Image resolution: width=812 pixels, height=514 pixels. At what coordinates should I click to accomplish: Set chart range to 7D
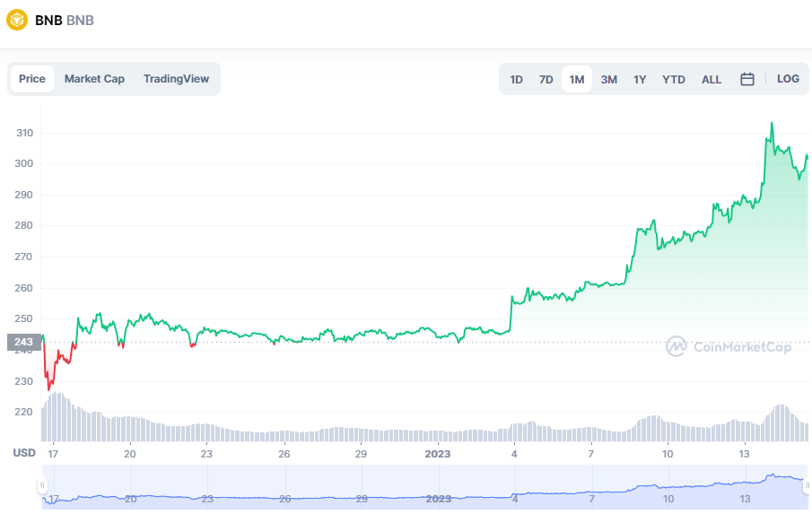pos(546,79)
